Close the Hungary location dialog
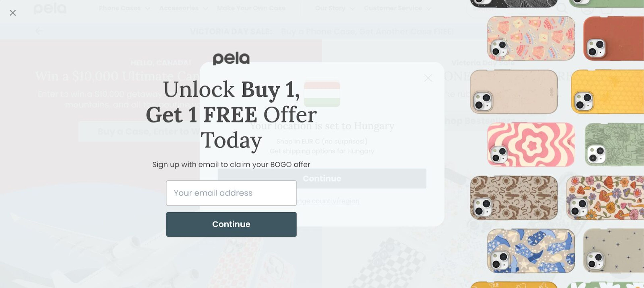 tap(428, 78)
